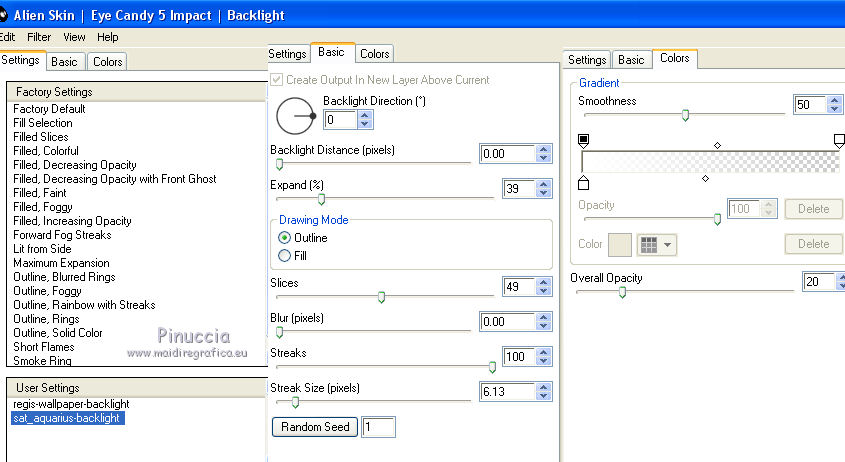Increase the Backlight Distance value

tap(544, 149)
